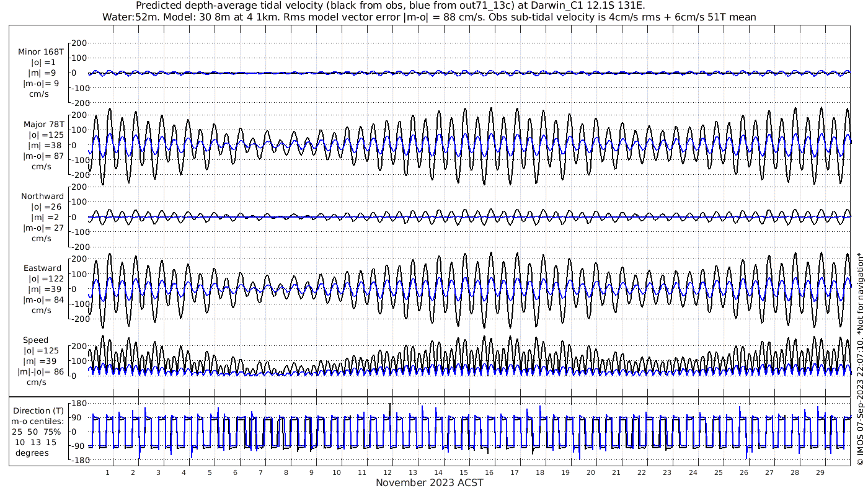Click the 'Eastward' panel label
This screenshot has width=868, height=496.
42,268
